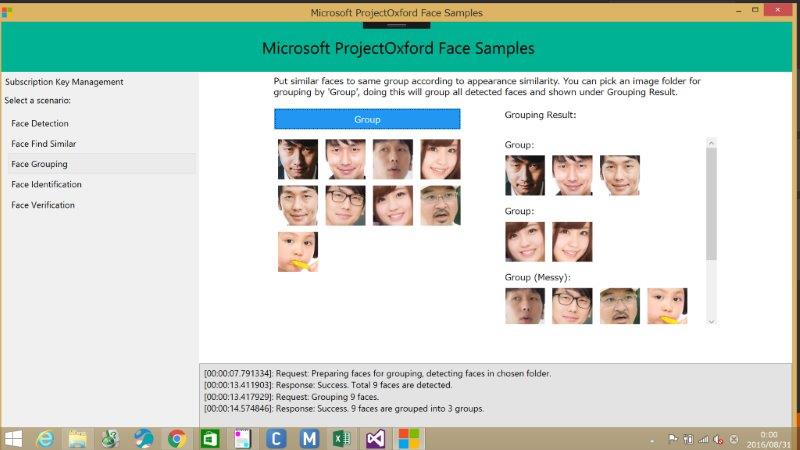Screen dimensions: 800x450
Task: Click the Face Samples app taskbar icon
Action: 409,438
